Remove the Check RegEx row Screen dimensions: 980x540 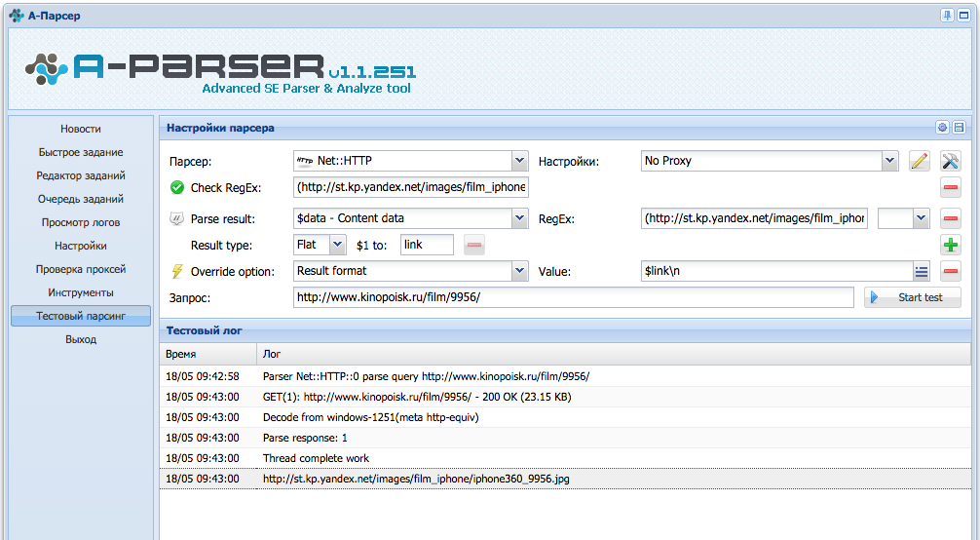point(951,187)
